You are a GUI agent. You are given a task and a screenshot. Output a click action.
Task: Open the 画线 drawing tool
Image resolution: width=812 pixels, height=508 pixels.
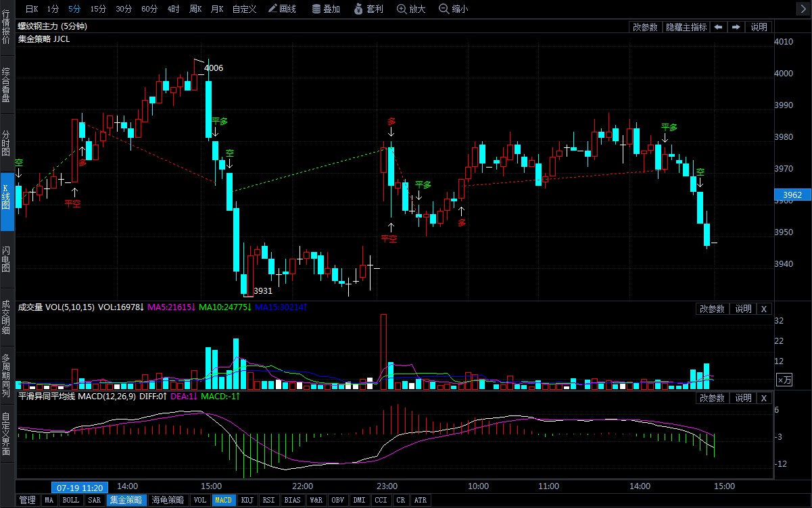point(282,9)
